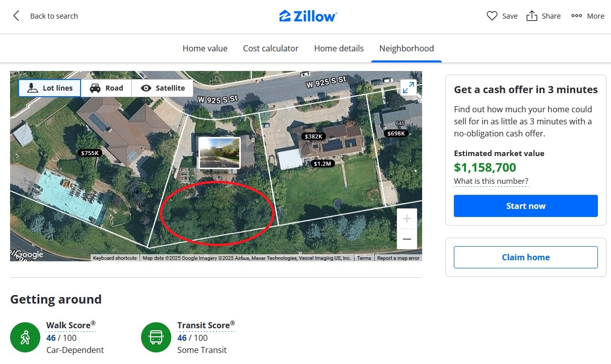Screen dimensions: 611x364
Task: Zoom in on the map
Action: [407, 219]
